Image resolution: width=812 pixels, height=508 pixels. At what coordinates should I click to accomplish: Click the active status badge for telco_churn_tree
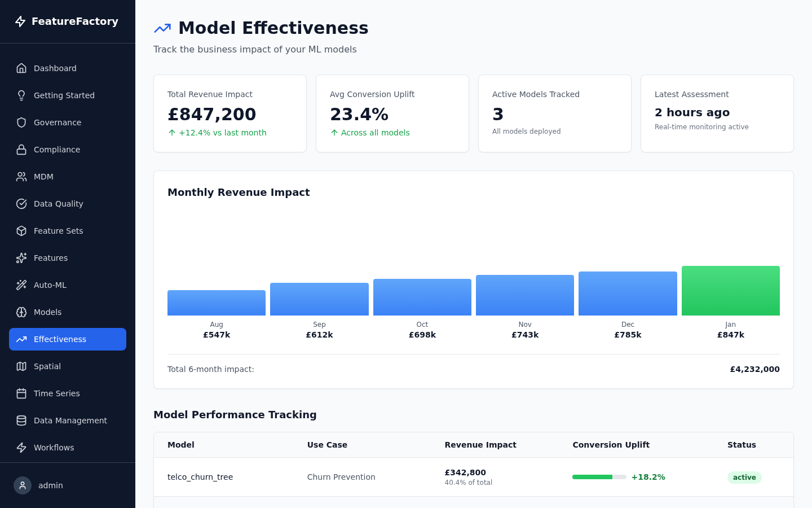coord(744,477)
